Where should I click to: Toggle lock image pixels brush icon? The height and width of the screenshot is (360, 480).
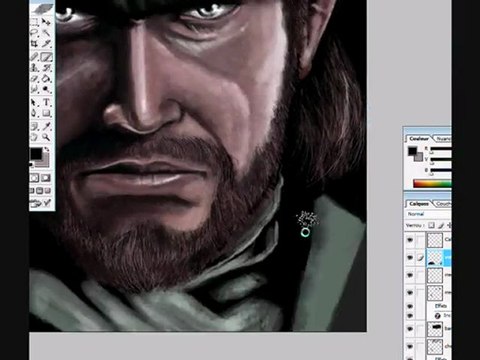pyautogui.click(x=441, y=225)
